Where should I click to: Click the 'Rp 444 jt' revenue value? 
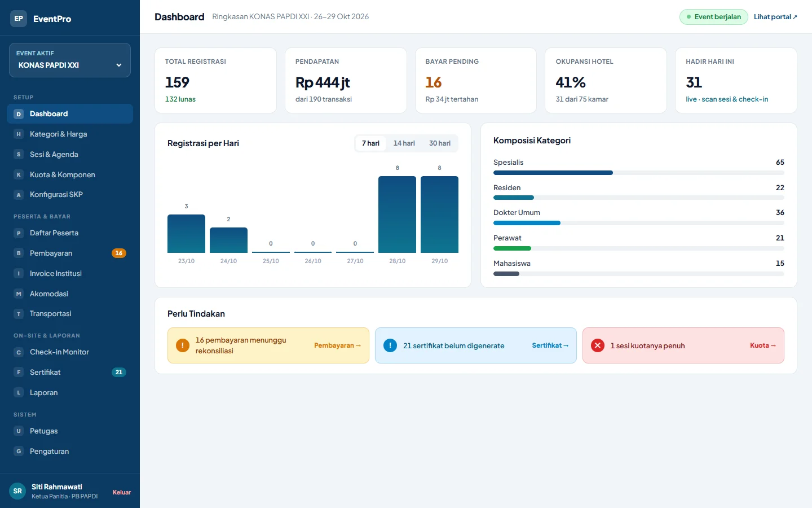click(x=323, y=82)
